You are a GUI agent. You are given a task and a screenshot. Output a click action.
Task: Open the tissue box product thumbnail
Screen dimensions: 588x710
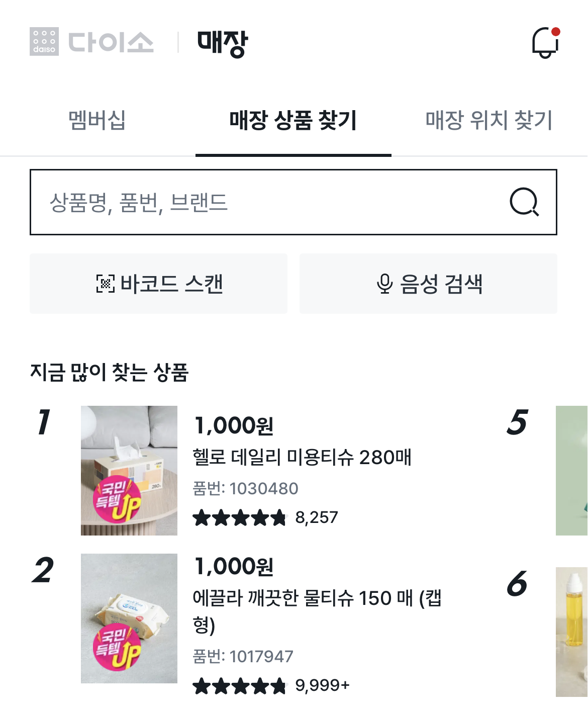tap(129, 470)
